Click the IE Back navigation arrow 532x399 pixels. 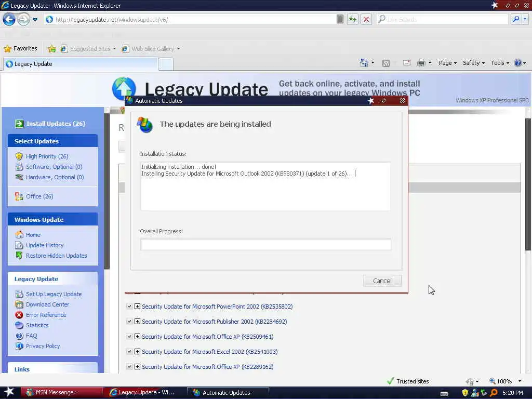(9, 19)
